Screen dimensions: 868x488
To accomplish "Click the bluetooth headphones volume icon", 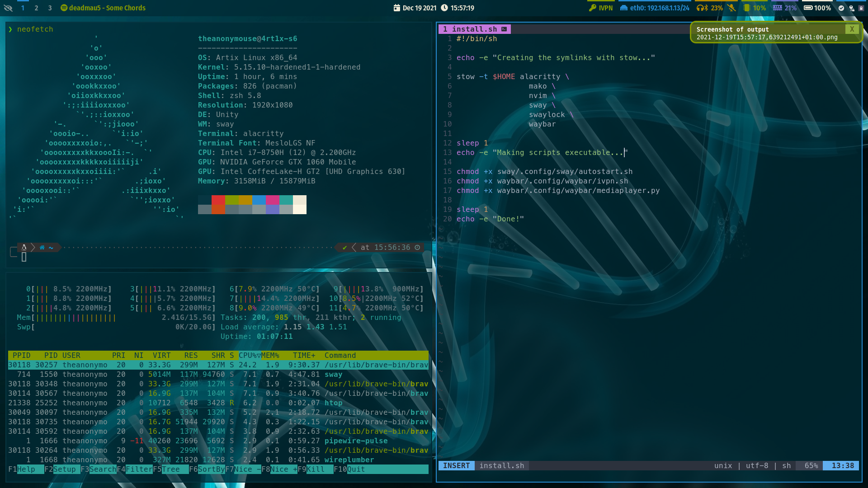I will (702, 8).
